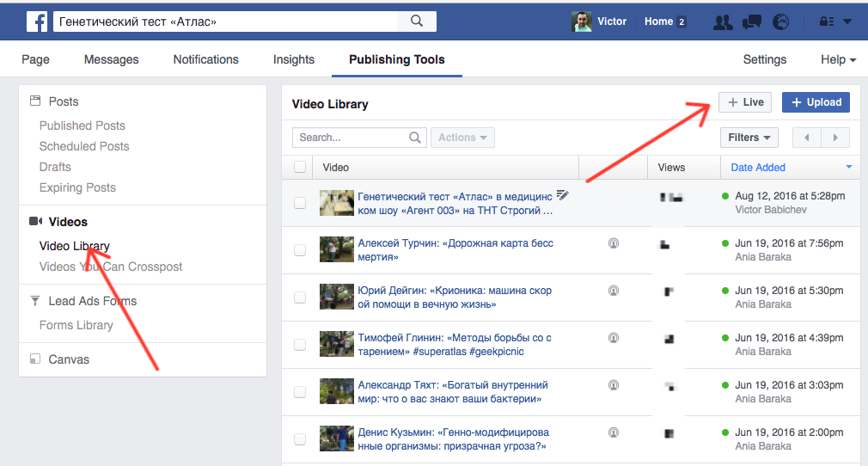Open Александр Тяхт «Богатый внутренний мир» title

[453, 392]
